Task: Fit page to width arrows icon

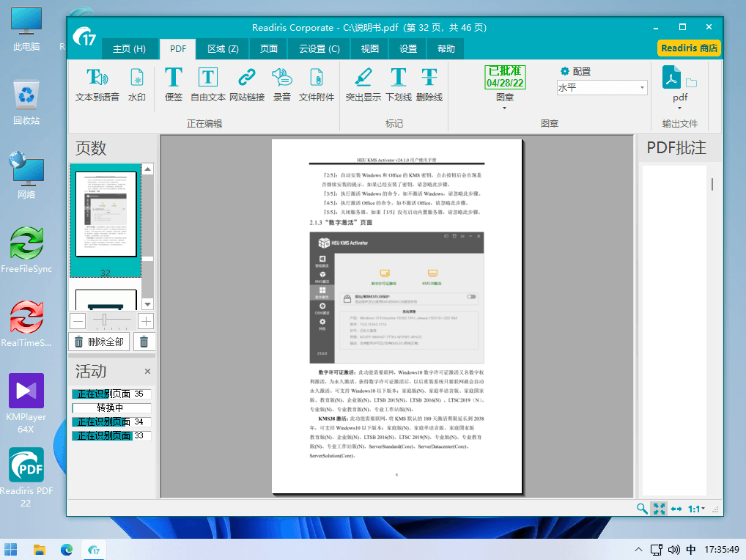Action: coord(676,509)
